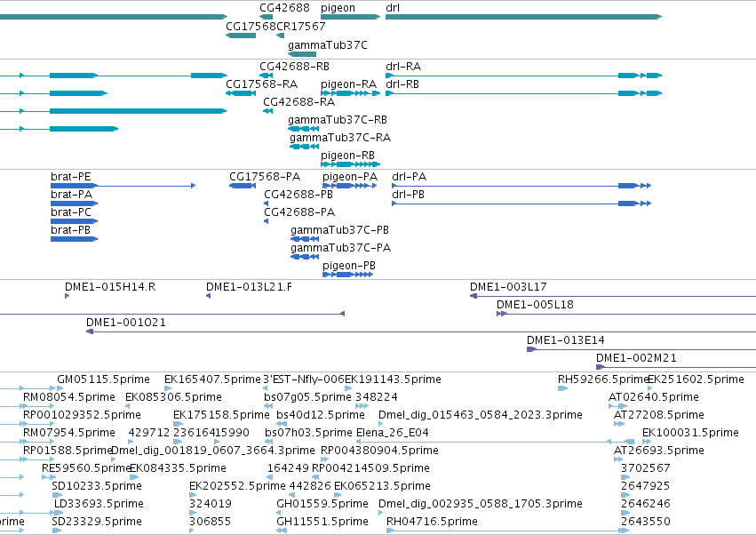Click the gammaTub37C gene label

[x=328, y=44]
